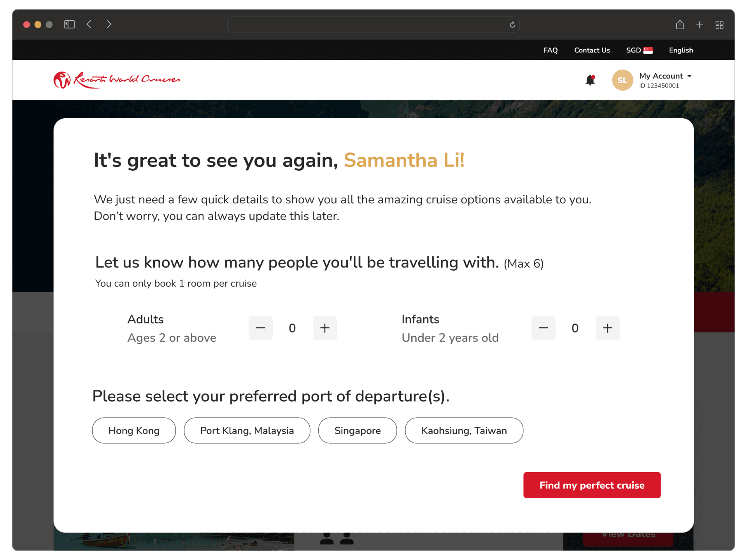Image resolution: width=747 pixels, height=560 pixels.
Task: Click the notification bell icon
Action: coord(590,80)
